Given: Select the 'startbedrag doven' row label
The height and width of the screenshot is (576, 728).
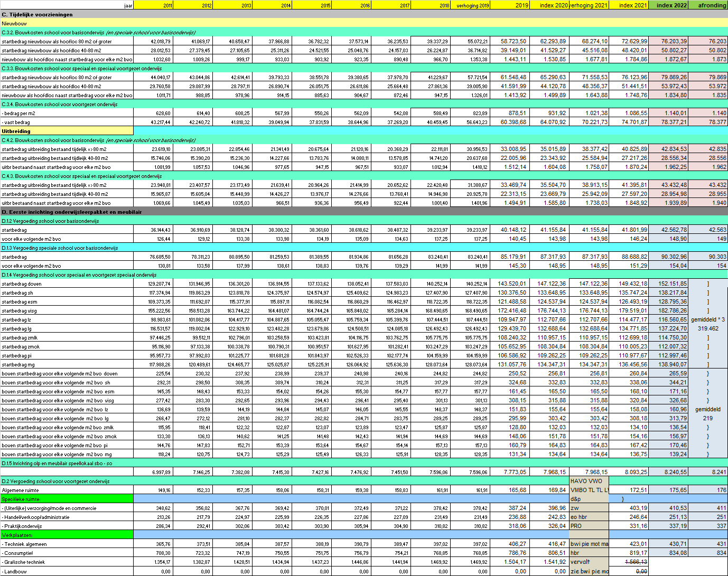Looking at the screenshot, I should coord(67,284).
